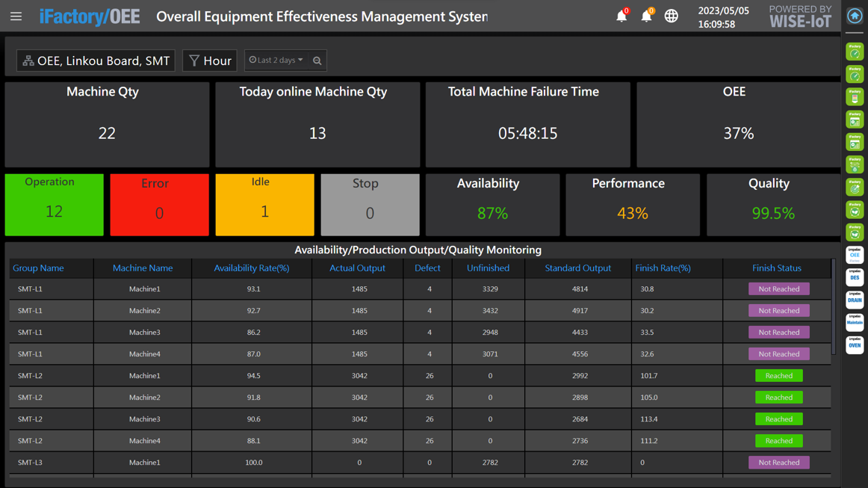Sort by Actual Output column header

click(x=357, y=268)
